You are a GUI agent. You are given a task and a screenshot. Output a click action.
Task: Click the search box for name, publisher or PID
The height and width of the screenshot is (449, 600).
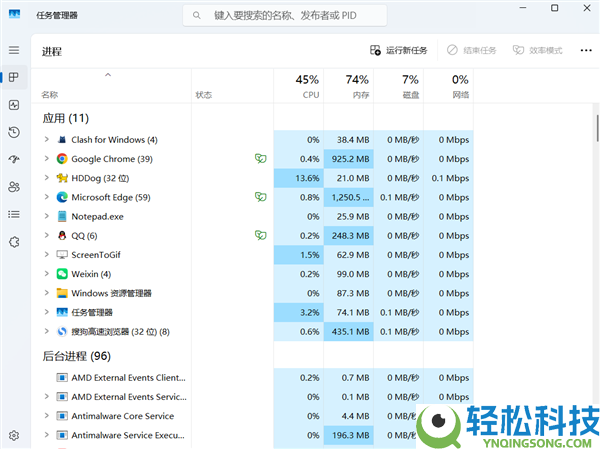[285, 15]
